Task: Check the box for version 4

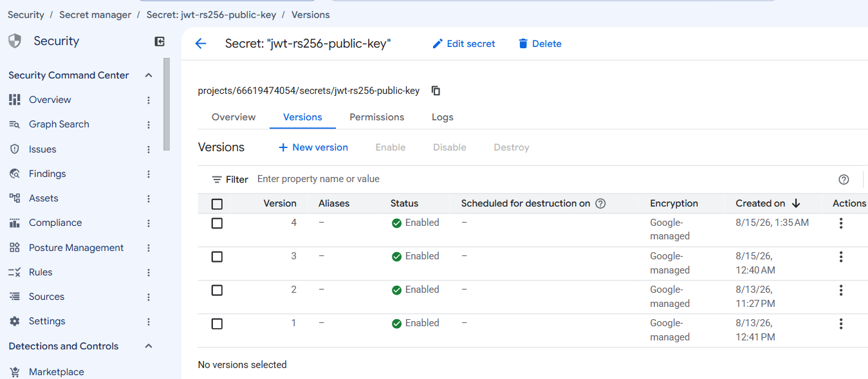Action: click(x=217, y=223)
